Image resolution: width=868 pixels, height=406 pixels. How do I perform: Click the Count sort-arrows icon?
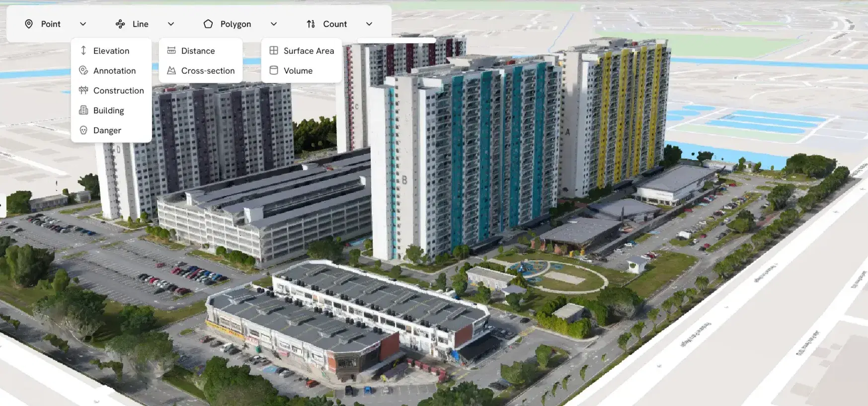pos(311,24)
